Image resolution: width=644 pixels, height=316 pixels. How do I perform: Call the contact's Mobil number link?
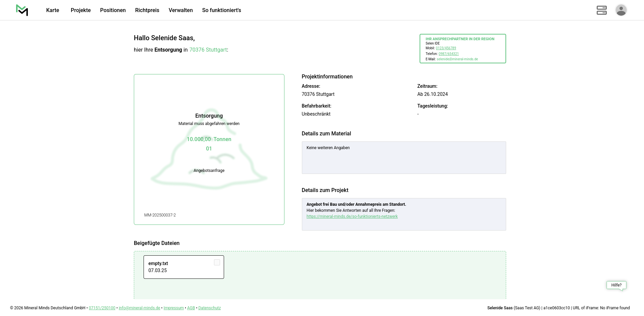pyautogui.click(x=446, y=48)
